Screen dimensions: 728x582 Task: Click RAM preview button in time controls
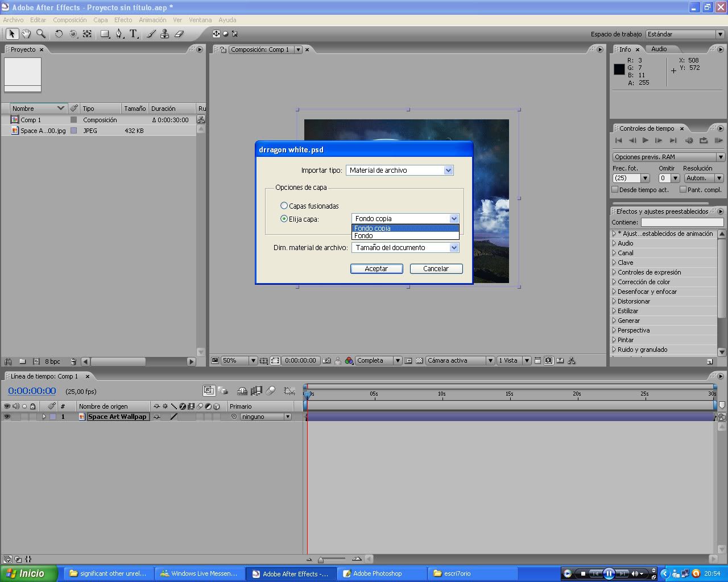[x=718, y=140]
